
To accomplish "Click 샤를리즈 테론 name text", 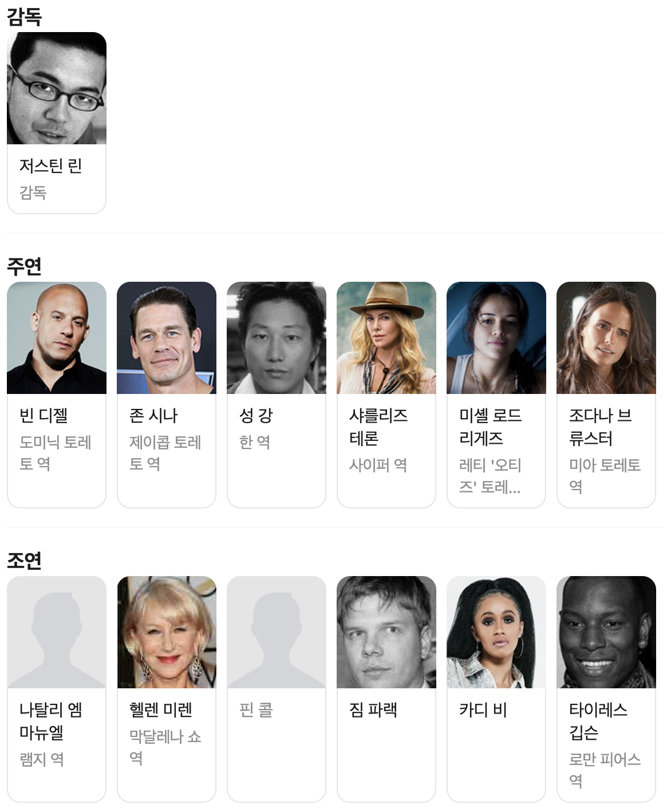I will (x=378, y=427).
